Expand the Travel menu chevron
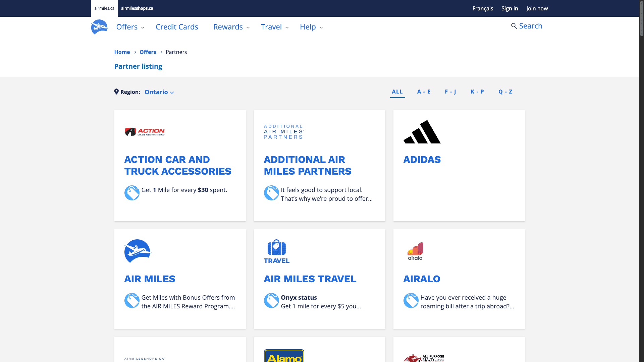This screenshot has height=362, width=644. click(x=287, y=28)
